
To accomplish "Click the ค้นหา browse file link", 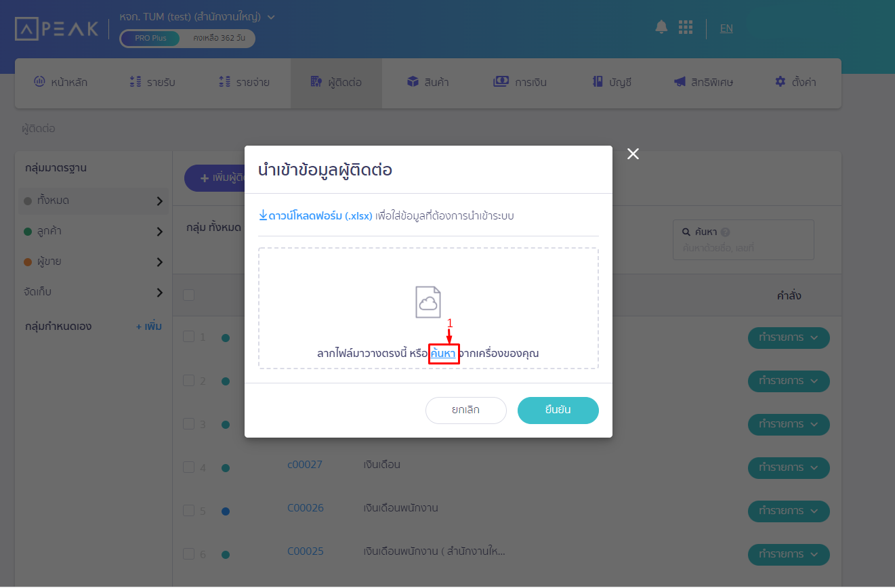I will [443, 353].
